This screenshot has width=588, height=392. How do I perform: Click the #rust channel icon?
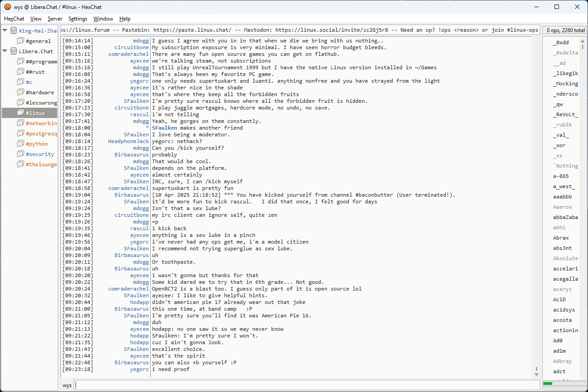pyautogui.click(x=21, y=72)
